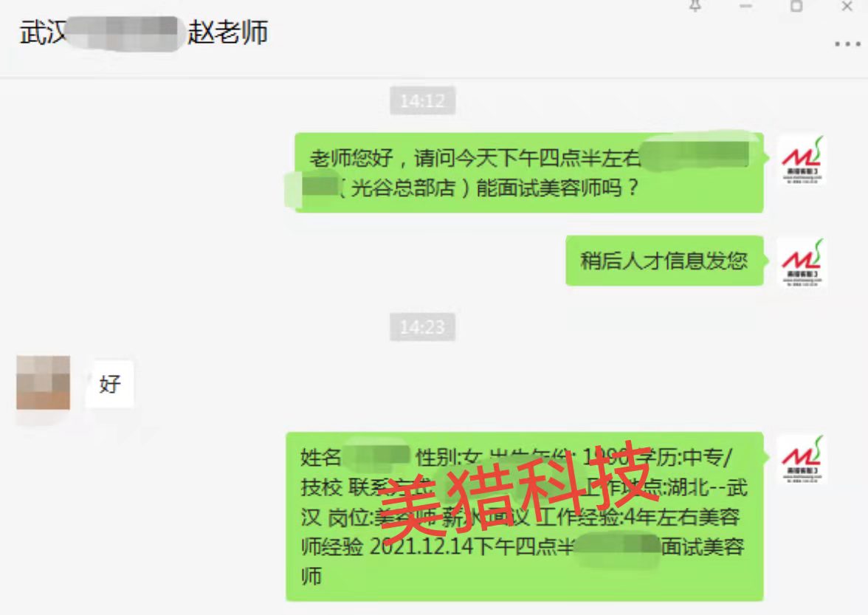This screenshot has height=615, width=868.
Task: Select the 14:23 timestamp label
Action: tap(422, 326)
